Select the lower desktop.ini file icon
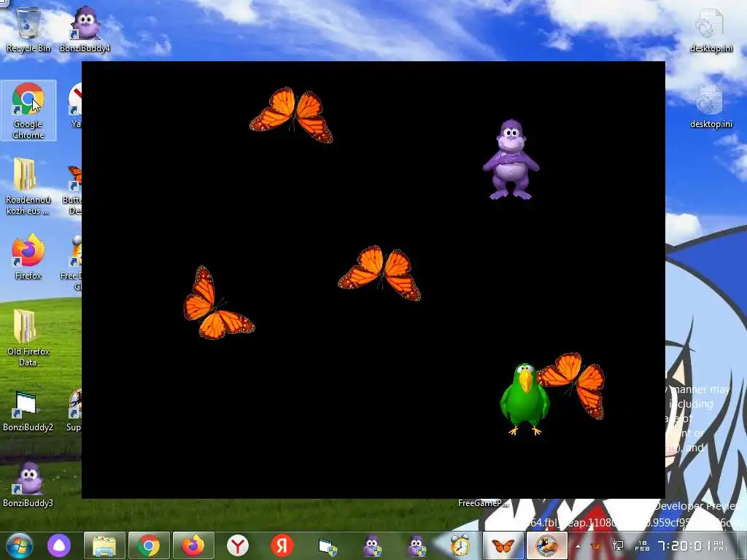Image resolution: width=747 pixels, height=560 pixels. (x=711, y=106)
